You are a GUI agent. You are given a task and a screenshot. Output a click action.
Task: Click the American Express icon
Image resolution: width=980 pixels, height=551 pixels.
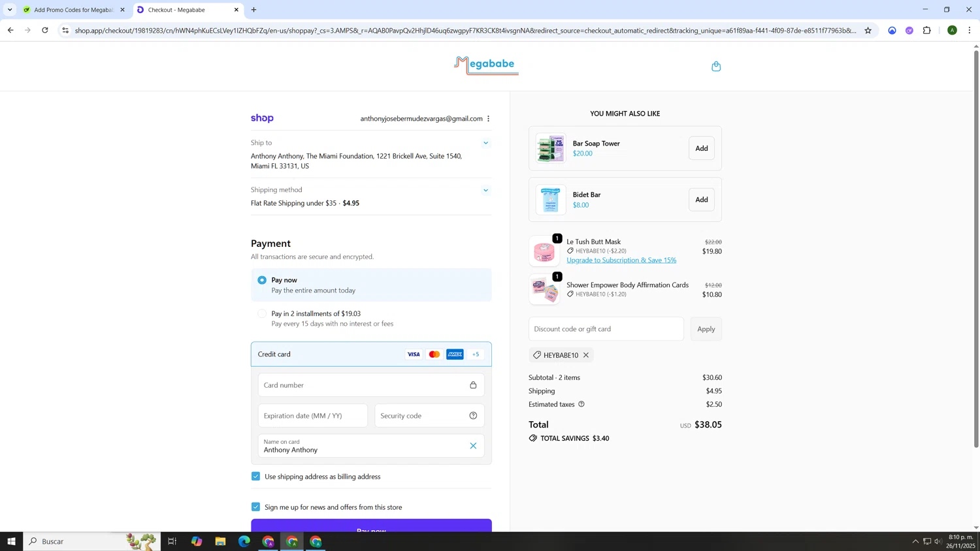[x=455, y=354]
